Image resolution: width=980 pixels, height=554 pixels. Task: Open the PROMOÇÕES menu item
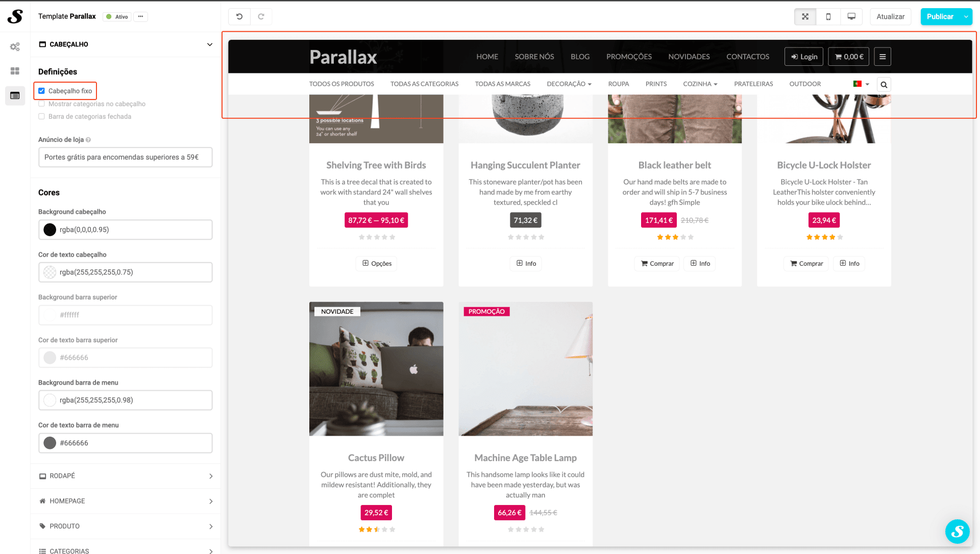pos(628,57)
